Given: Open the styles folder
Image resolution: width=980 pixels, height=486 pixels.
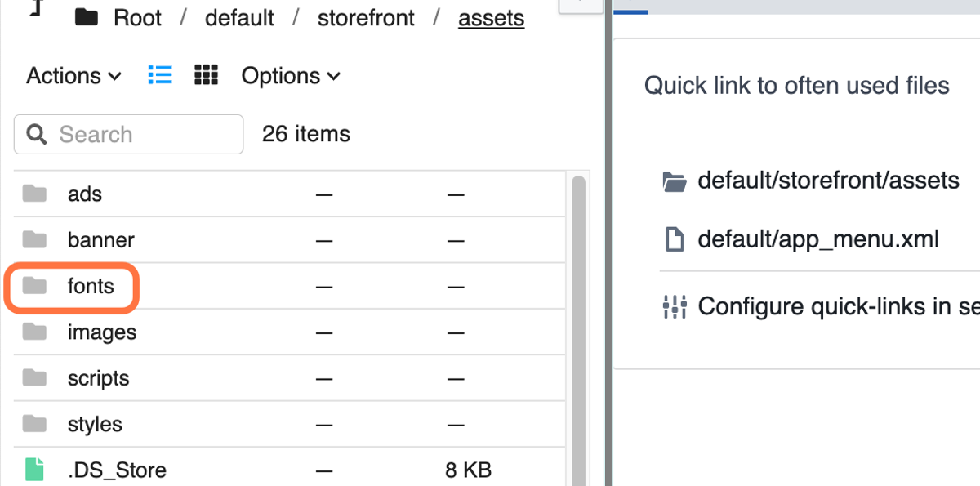Looking at the screenshot, I should 95,424.
